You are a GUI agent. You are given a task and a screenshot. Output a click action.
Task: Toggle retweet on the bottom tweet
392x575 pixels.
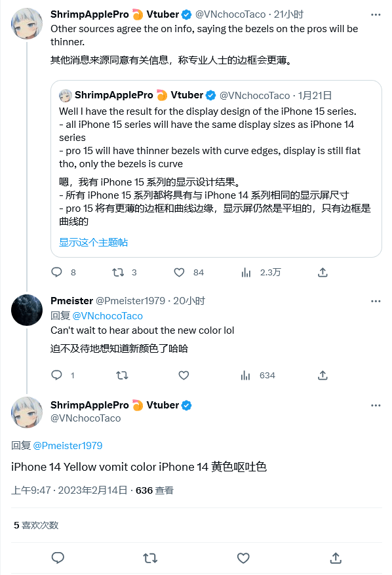point(150,558)
